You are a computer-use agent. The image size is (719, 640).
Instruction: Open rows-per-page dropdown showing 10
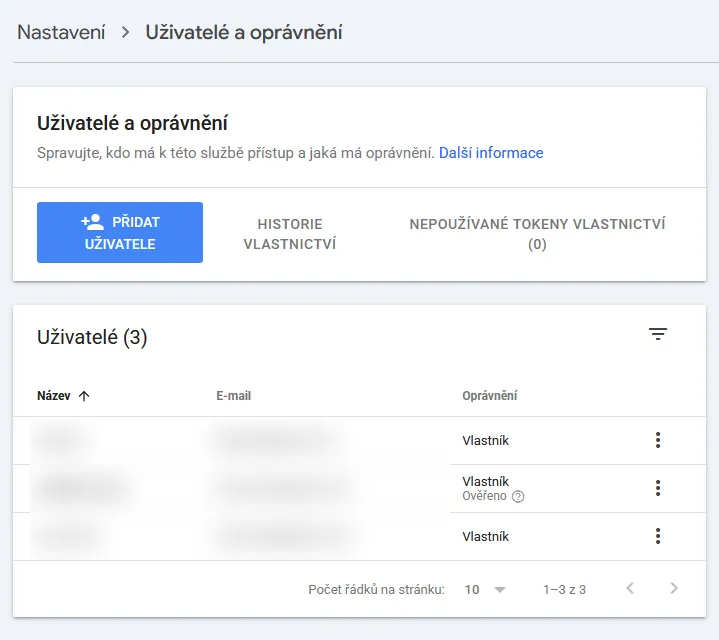(485, 590)
